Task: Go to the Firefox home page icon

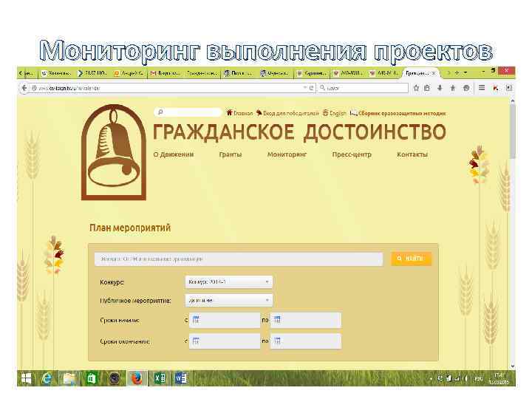Action: tap(453, 88)
